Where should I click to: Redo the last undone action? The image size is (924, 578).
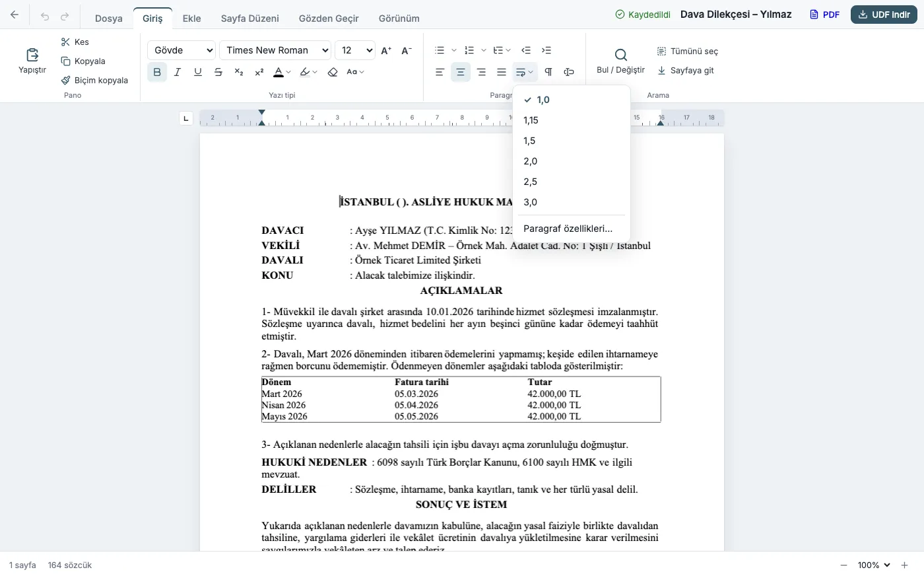(65, 17)
